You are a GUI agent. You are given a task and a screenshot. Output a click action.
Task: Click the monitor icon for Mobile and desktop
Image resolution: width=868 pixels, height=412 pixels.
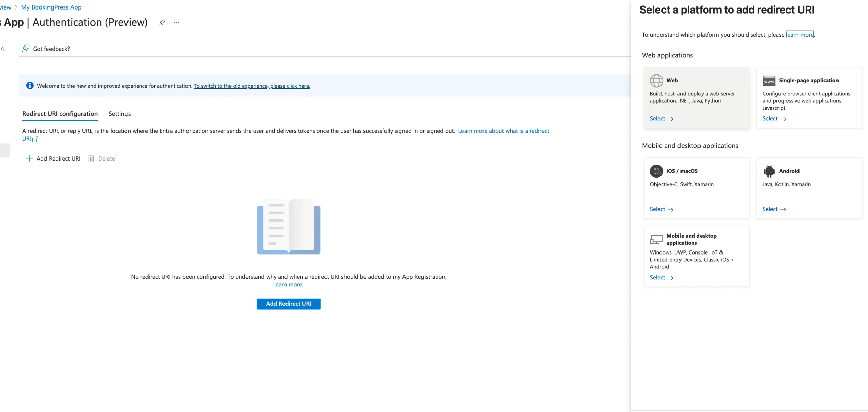[x=656, y=239]
